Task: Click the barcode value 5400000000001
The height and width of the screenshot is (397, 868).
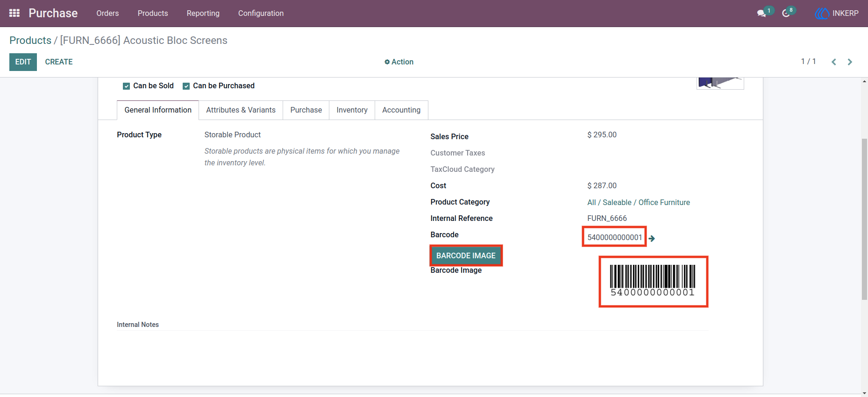Action: click(x=614, y=237)
